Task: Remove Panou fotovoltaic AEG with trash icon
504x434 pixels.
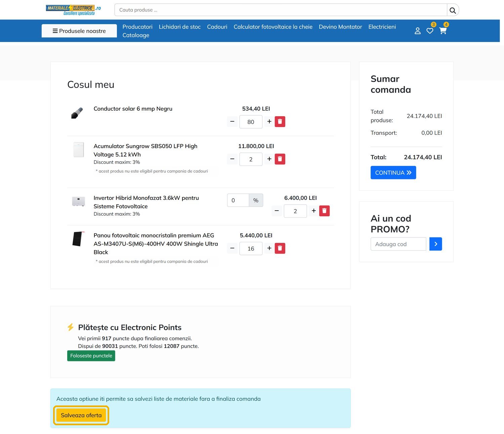Action: [280, 248]
